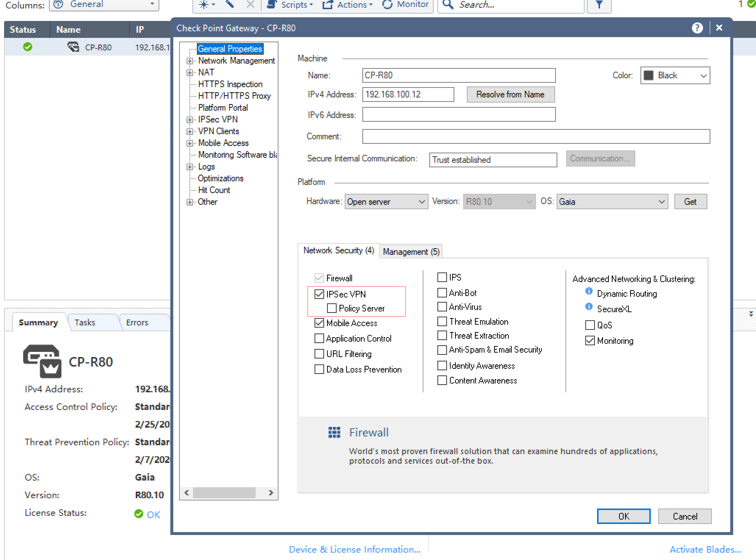Open the Tasks tab
This screenshot has width=756, height=560.
tap(85, 322)
